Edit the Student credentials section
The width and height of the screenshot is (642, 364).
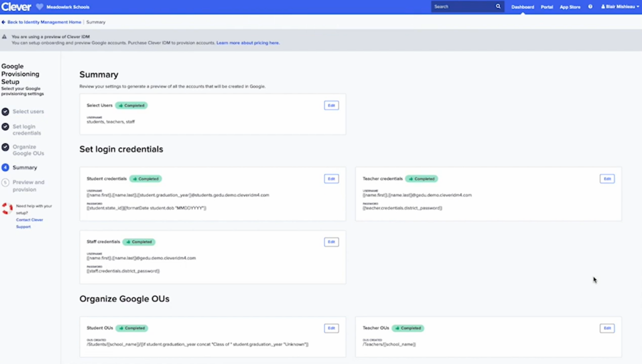point(331,179)
